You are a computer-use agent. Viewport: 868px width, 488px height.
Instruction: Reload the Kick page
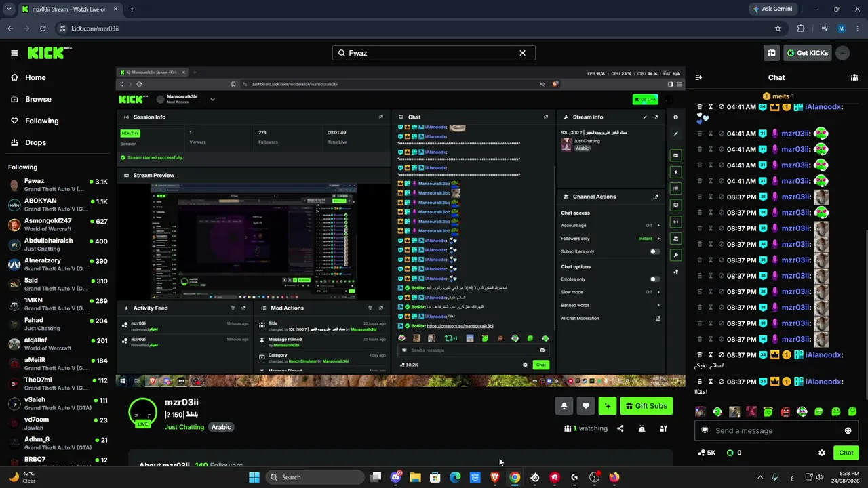43,28
